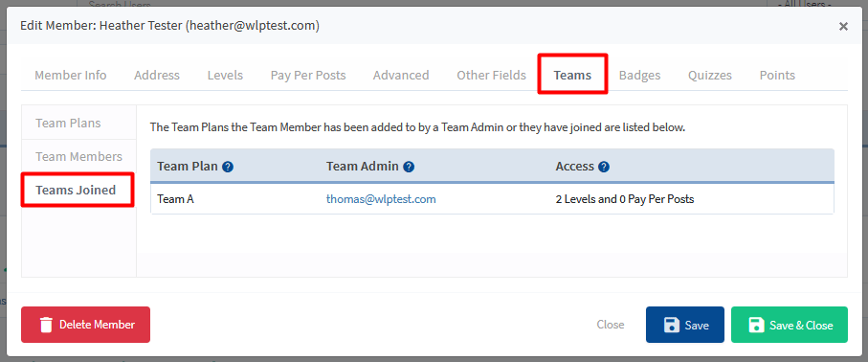Click the Team Plan column header
The height and width of the screenshot is (362, 868).
188,167
